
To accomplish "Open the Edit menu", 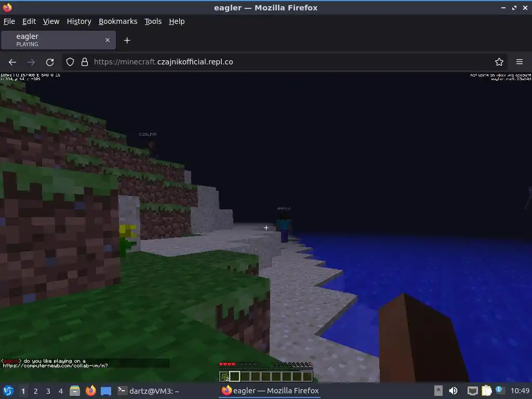I will coord(29,21).
